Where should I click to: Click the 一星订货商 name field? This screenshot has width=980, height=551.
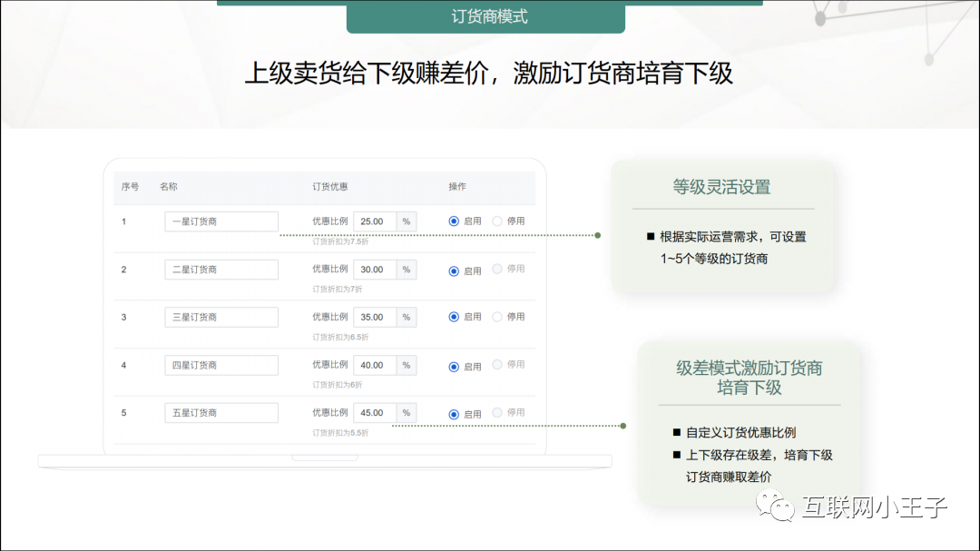point(221,221)
